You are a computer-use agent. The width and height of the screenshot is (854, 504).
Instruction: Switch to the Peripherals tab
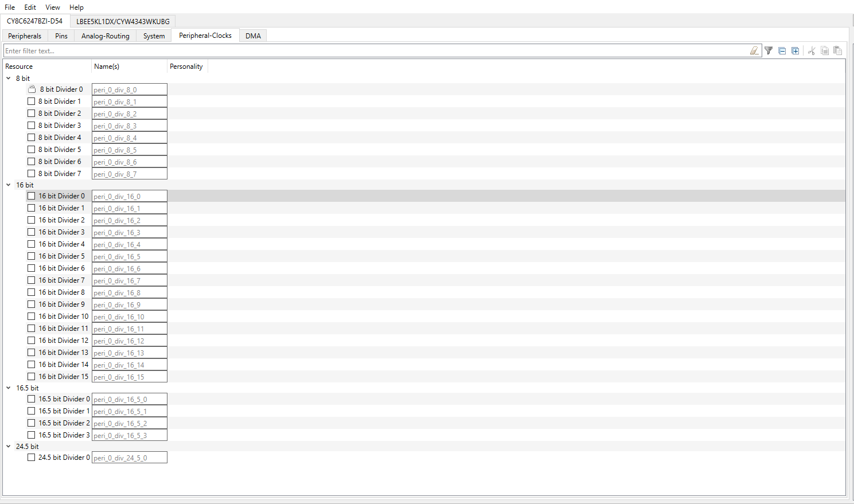pyautogui.click(x=25, y=36)
